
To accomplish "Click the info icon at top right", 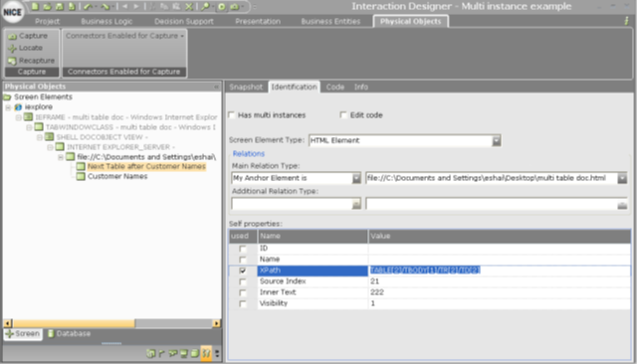I will click(x=626, y=21).
